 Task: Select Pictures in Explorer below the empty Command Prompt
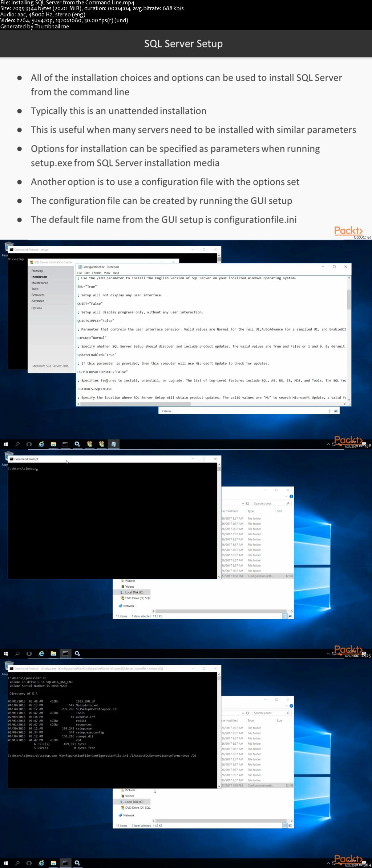(130, 581)
